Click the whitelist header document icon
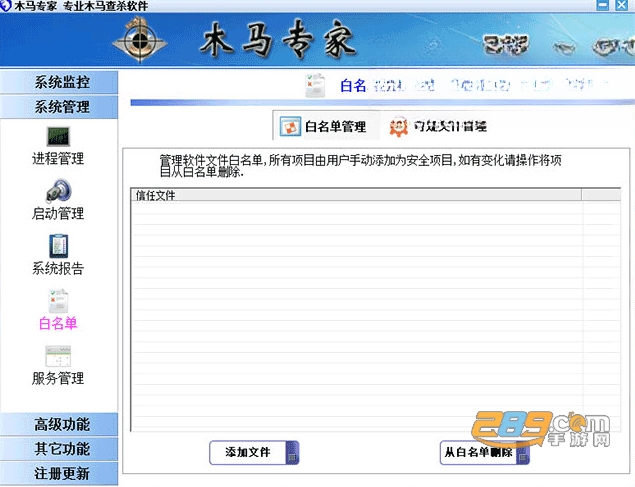Image resolution: width=635 pixels, height=487 pixels. click(315, 85)
